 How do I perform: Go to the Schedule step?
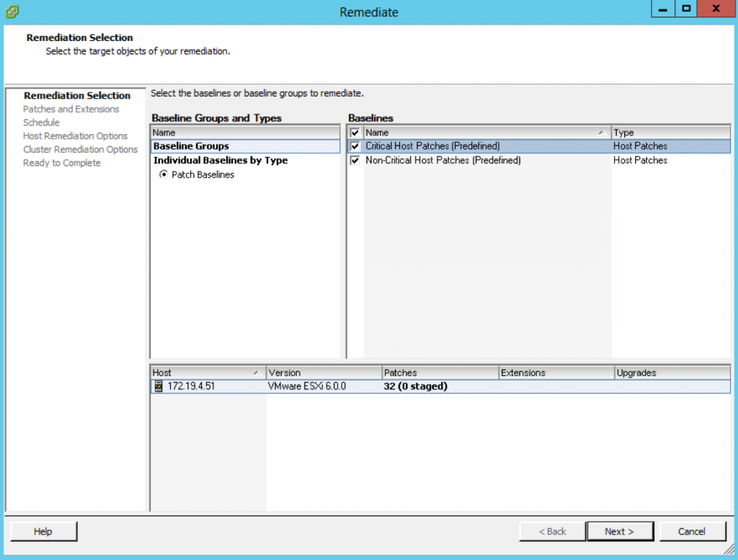[41, 123]
